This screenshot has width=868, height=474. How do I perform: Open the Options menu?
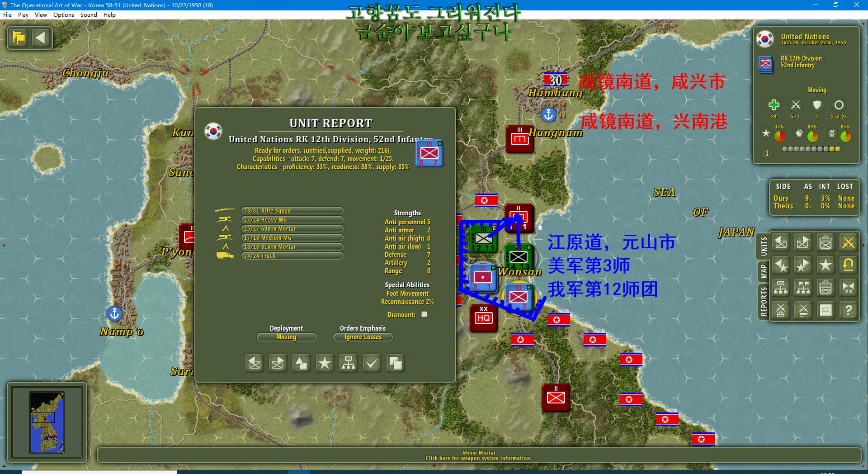(x=63, y=14)
